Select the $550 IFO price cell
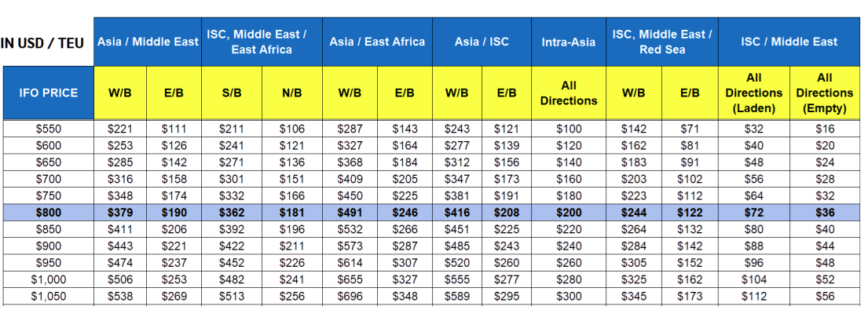This screenshot has width=868, height=317. click(x=48, y=129)
